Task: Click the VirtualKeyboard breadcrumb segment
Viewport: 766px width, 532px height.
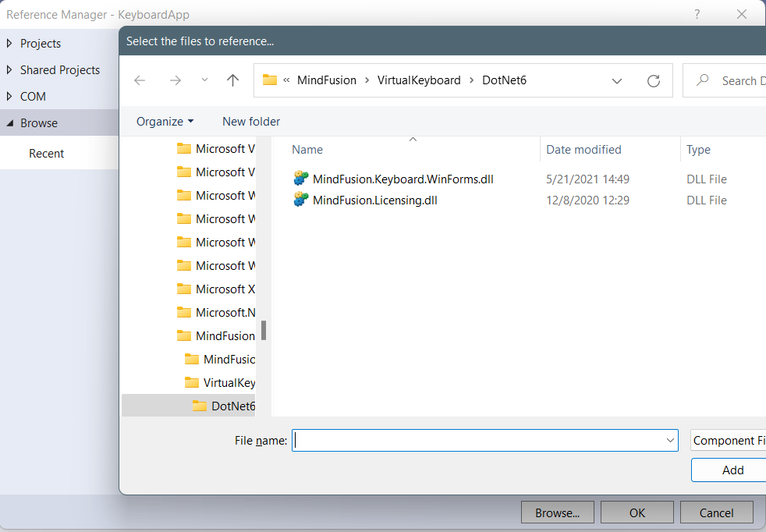Action: coord(419,80)
